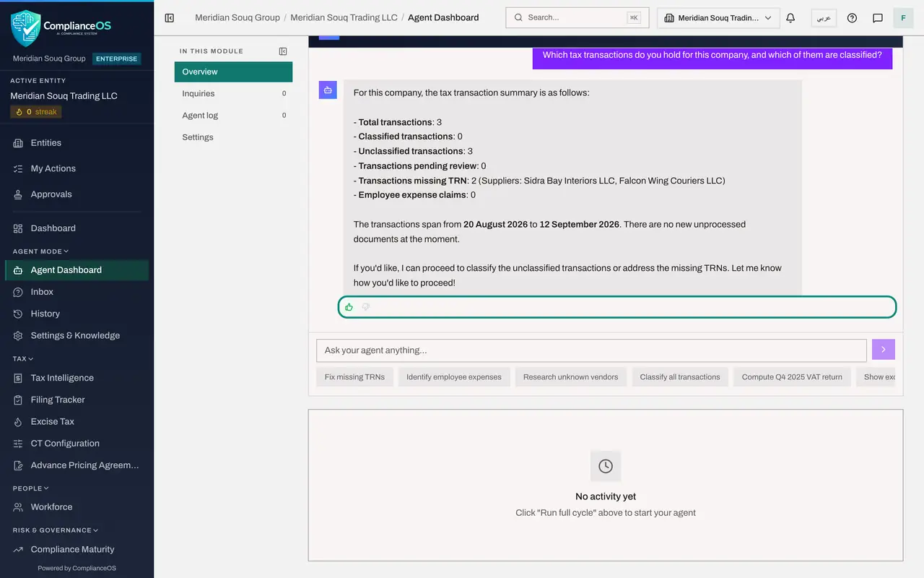Collapse the Risk & Governance section
The width and height of the screenshot is (924, 578).
(56, 530)
